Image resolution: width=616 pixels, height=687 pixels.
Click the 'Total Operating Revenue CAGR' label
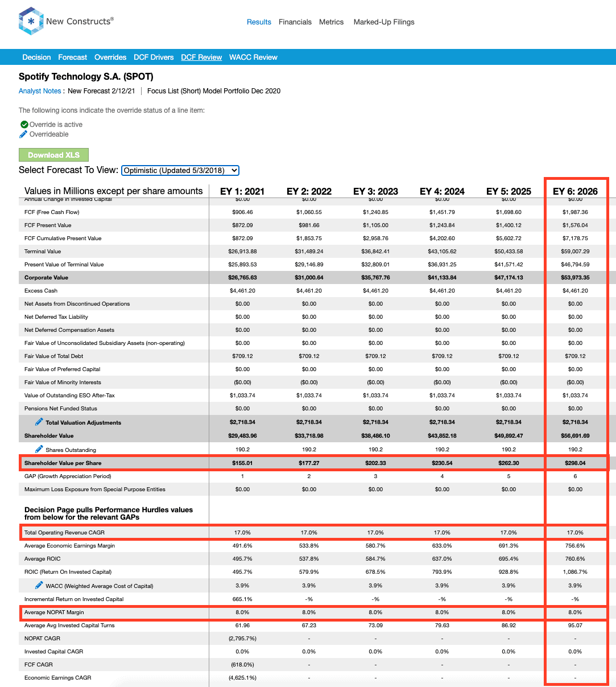pyautogui.click(x=64, y=533)
